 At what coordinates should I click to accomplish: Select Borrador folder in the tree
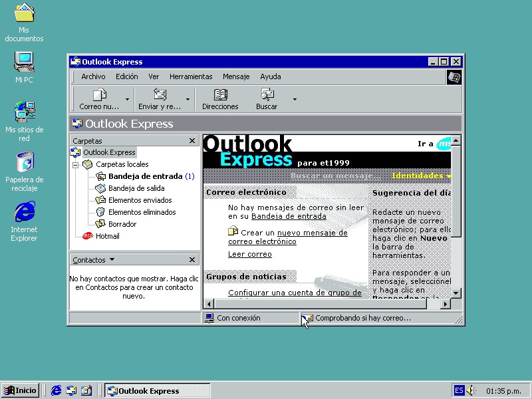(116, 224)
